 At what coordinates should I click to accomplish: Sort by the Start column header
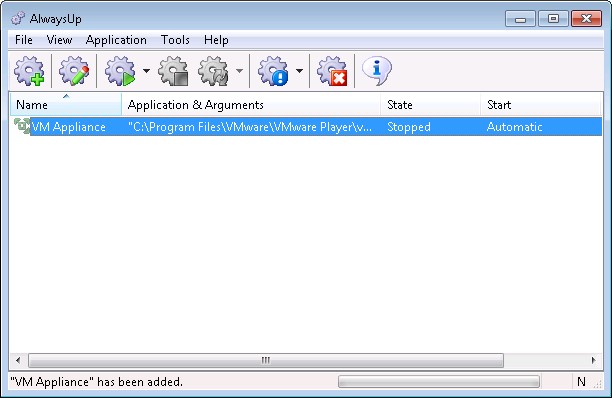[540, 105]
